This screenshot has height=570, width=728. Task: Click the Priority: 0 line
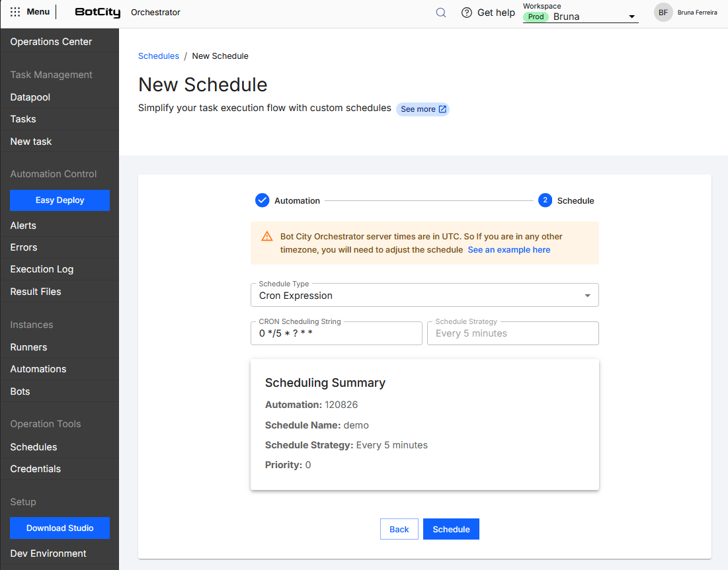tap(288, 465)
